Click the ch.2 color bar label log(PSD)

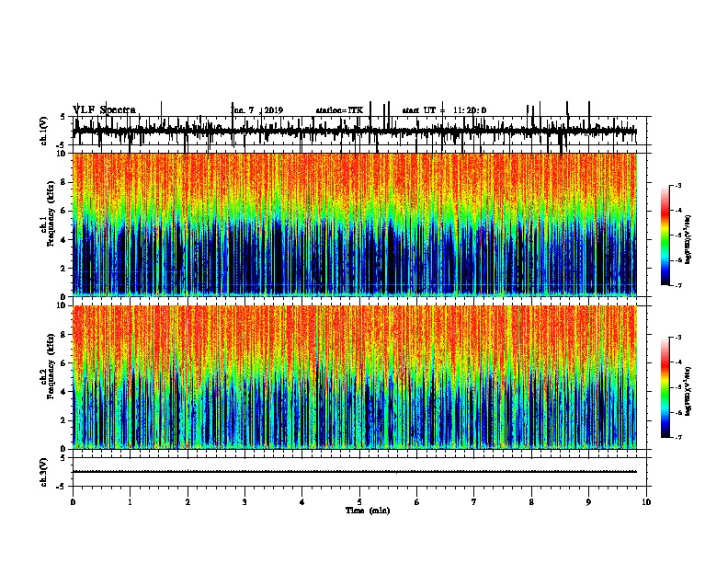(688, 391)
